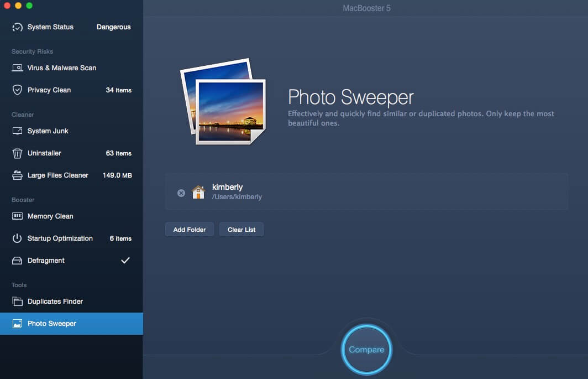Click the Photo Sweeper heading

point(351,97)
